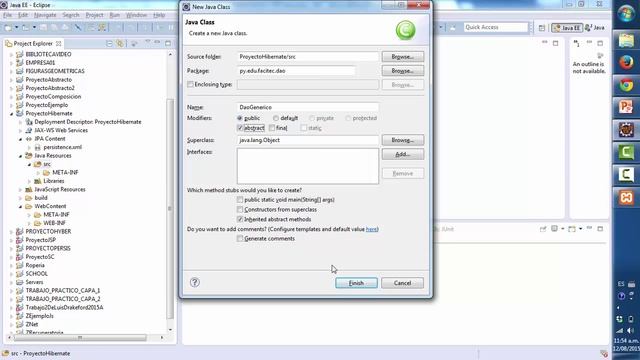The width and height of the screenshot is (640, 360).
Task: Click the Name field containing DaoGenerico
Action: pos(308,107)
